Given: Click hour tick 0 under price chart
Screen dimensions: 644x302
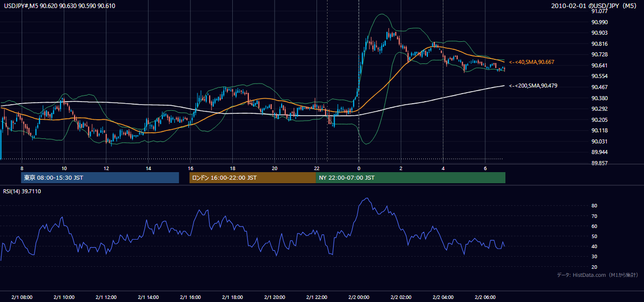Looking at the screenshot, I should (x=359, y=168).
